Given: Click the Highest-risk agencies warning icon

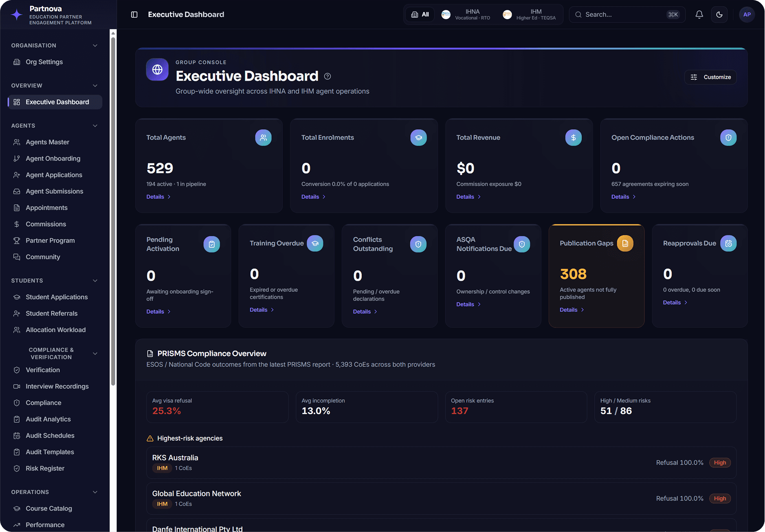Looking at the screenshot, I should click(x=150, y=438).
